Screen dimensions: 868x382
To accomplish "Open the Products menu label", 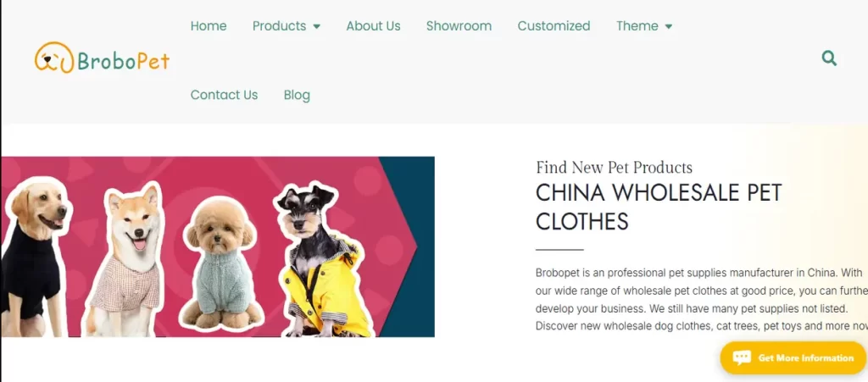I will click(x=279, y=26).
